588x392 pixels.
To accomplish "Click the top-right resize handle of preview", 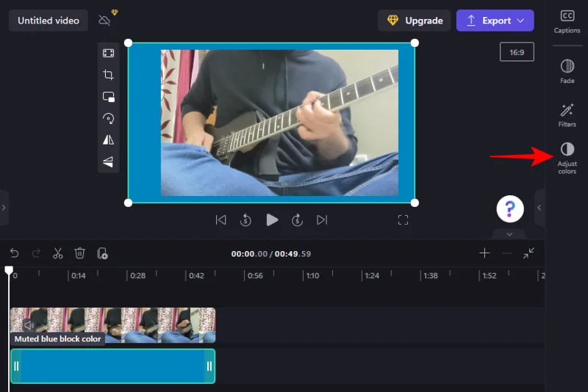I will (x=415, y=43).
